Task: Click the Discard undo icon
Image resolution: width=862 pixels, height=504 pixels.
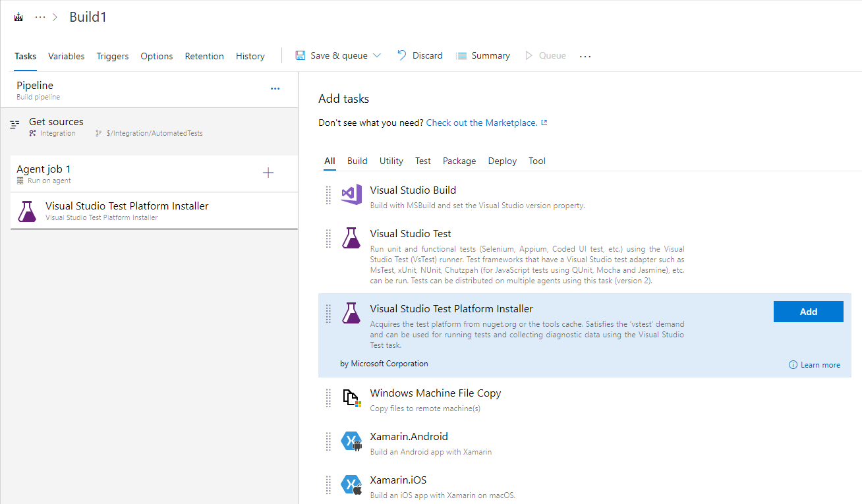Action: tap(401, 55)
